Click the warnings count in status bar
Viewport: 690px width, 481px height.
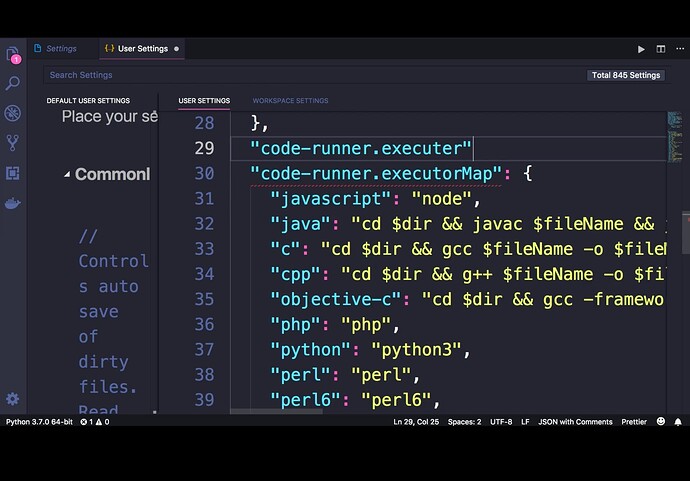pos(103,422)
